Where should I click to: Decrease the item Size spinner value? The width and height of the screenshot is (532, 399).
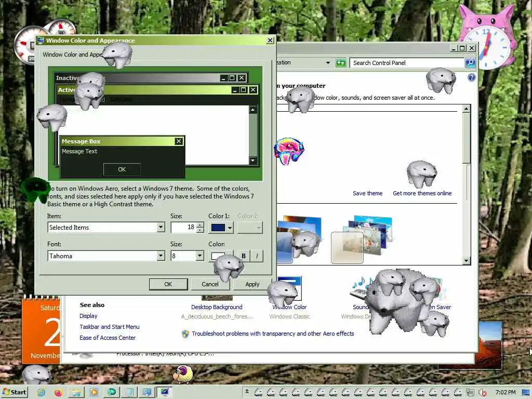click(x=200, y=230)
